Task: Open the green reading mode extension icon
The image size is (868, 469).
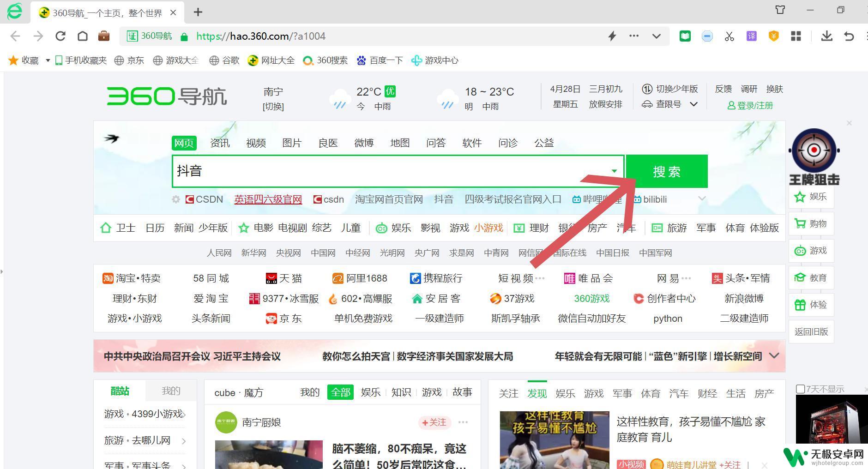Action: (685, 36)
